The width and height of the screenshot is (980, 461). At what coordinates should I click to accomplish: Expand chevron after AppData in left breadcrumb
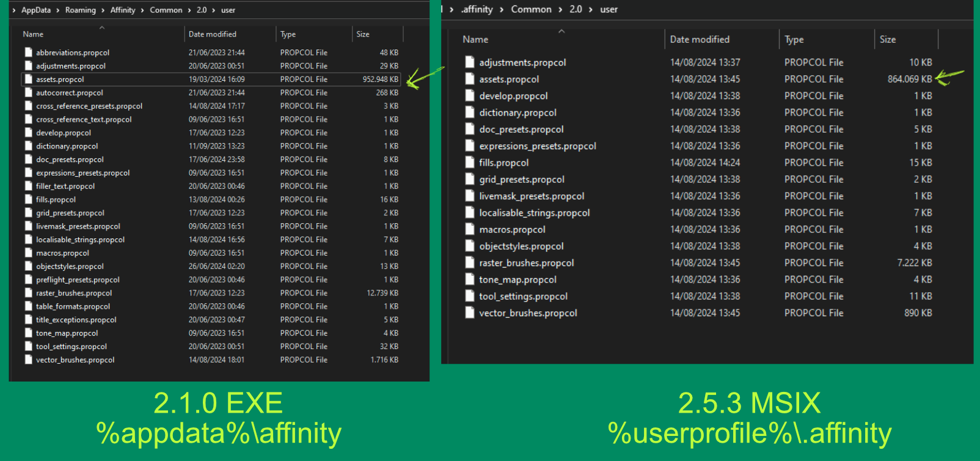point(58,10)
